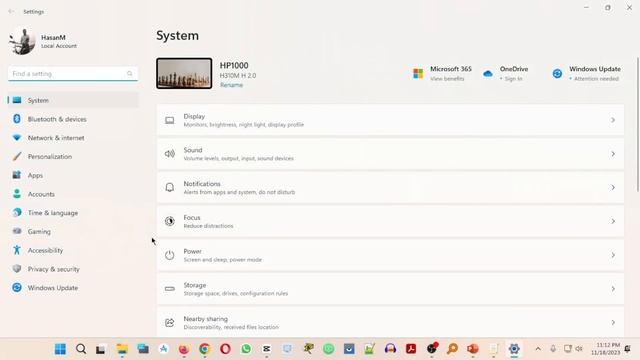Click the microphone tray icon
This screenshot has width=640, height=360.
[x=553, y=349]
